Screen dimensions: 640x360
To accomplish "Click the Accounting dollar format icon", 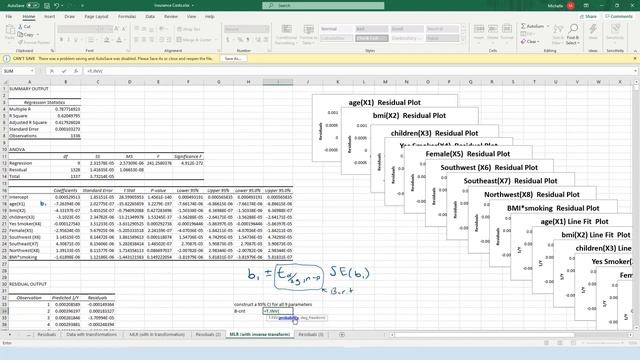I will 228,40.
